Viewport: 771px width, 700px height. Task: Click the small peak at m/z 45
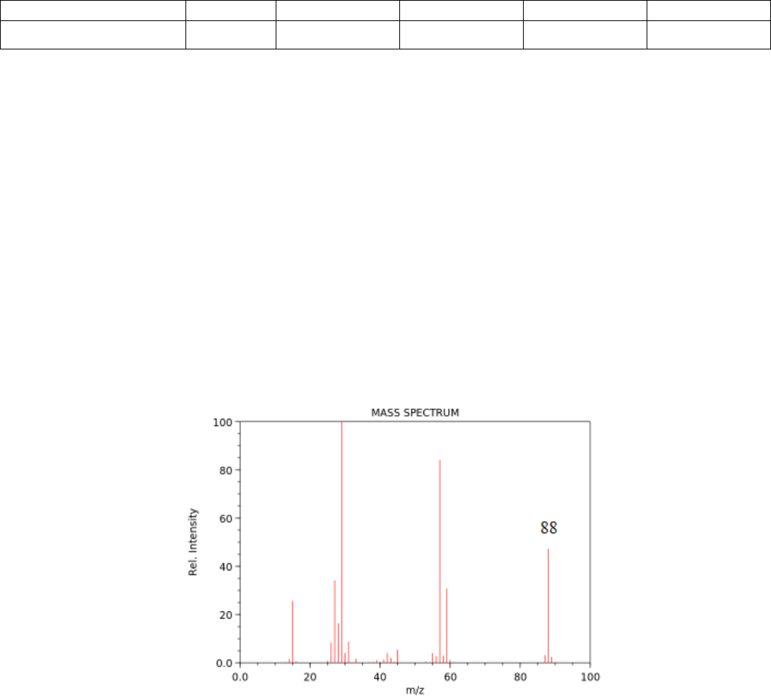[397, 656]
